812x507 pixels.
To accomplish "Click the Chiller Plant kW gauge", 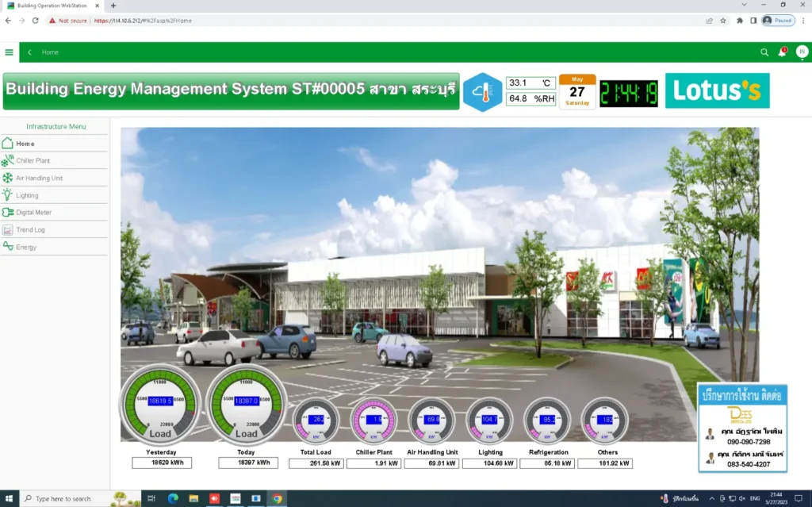I will 374,421.
